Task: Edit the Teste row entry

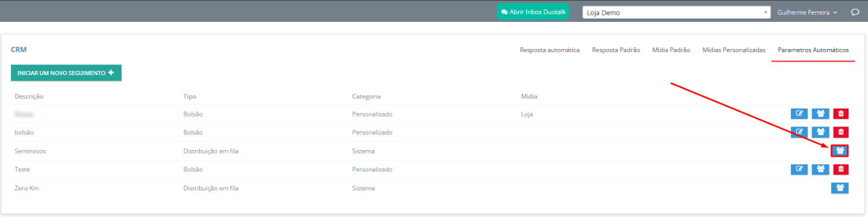Action: coord(799,170)
